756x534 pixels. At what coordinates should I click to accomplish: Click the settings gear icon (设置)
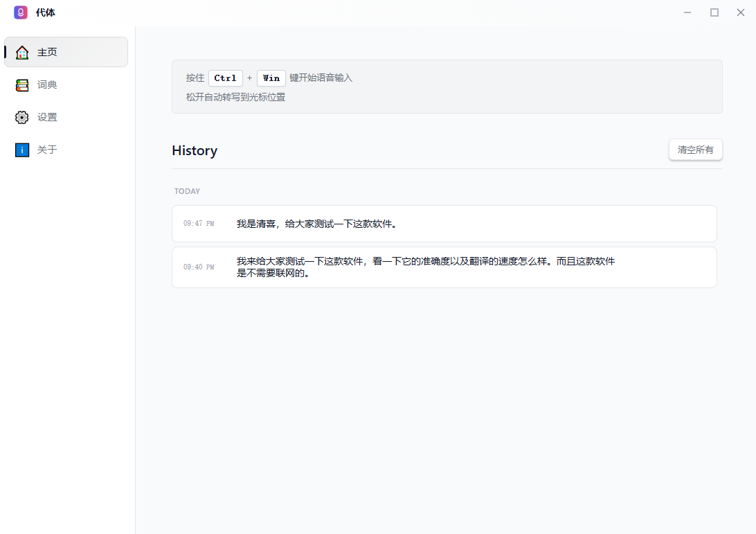pyautogui.click(x=21, y=117)
